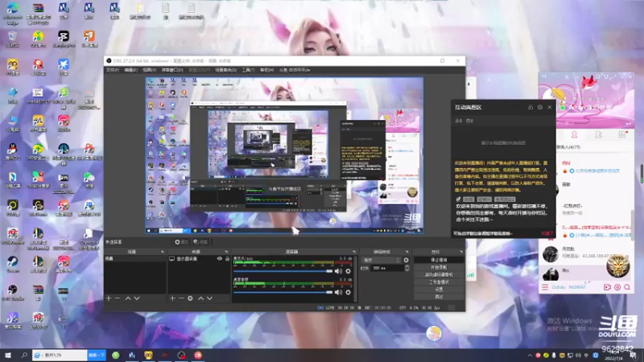Open Edit menu in OBS
This screenshot has width=644, height=362.
point(130,70)
